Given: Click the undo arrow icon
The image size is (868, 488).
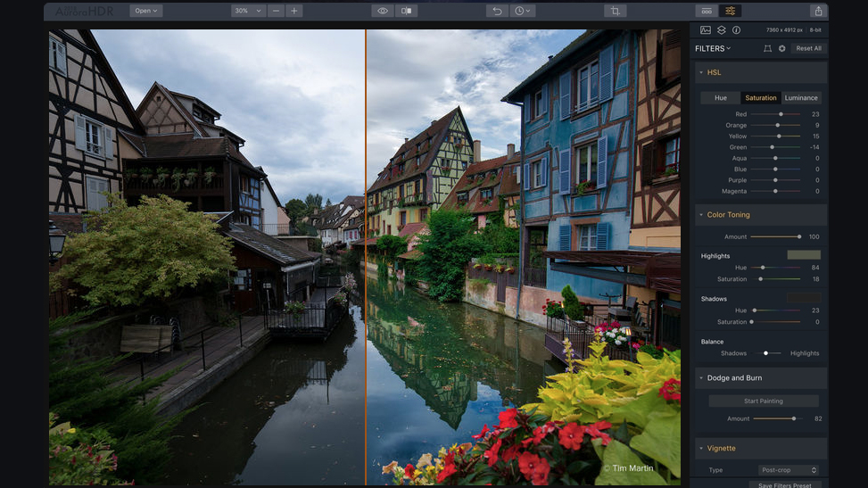Looking at the screenshot, I should click(x=498, y=11).
